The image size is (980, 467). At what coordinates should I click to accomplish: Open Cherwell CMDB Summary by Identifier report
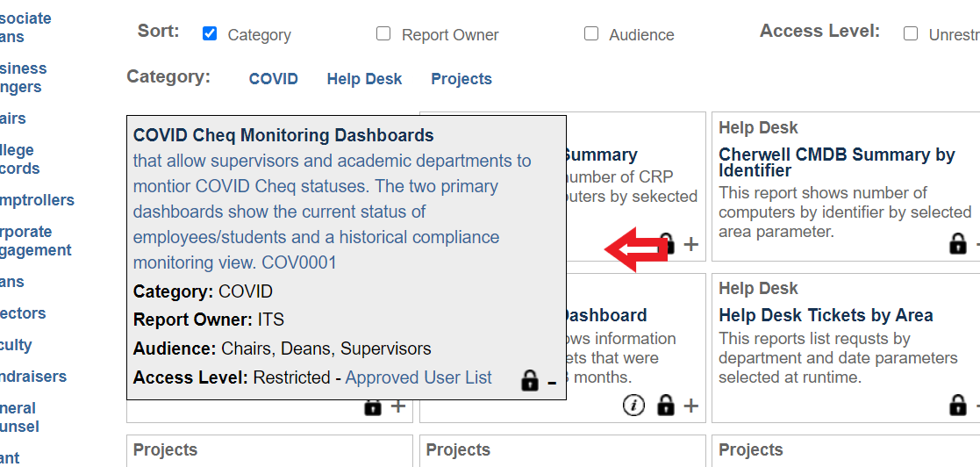point(836,162)
